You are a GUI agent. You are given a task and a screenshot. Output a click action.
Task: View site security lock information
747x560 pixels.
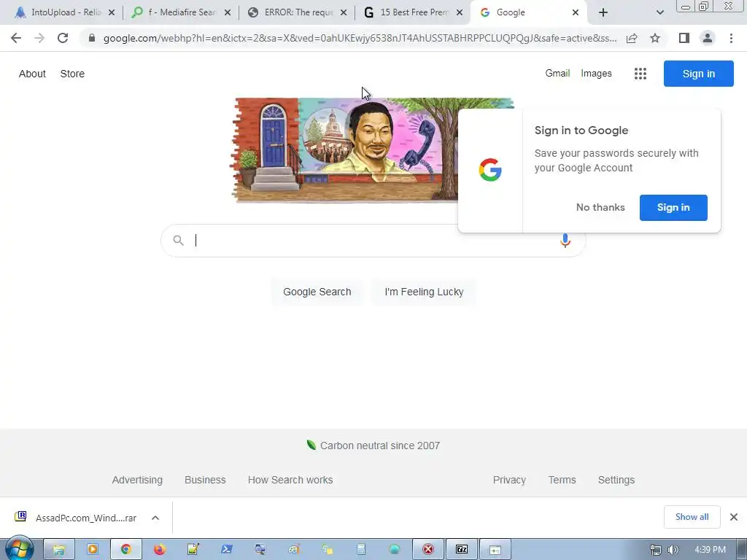coord(92,38)
